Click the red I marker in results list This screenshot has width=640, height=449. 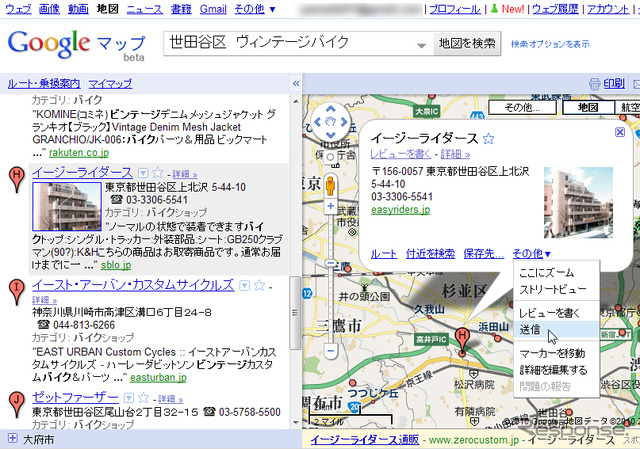tap(16, 291)
